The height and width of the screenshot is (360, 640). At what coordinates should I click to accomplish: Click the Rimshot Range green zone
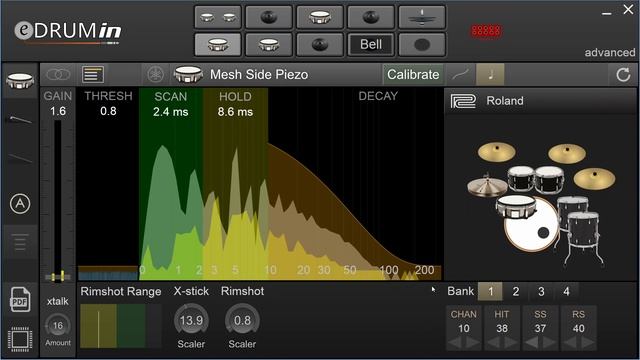(x=131, y=326)
